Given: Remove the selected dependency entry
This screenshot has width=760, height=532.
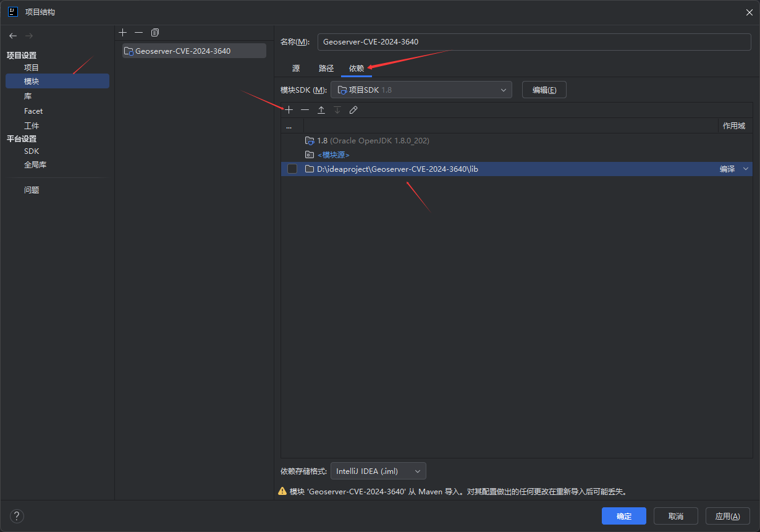Looking at the screenshot, I should click(305, 110).
